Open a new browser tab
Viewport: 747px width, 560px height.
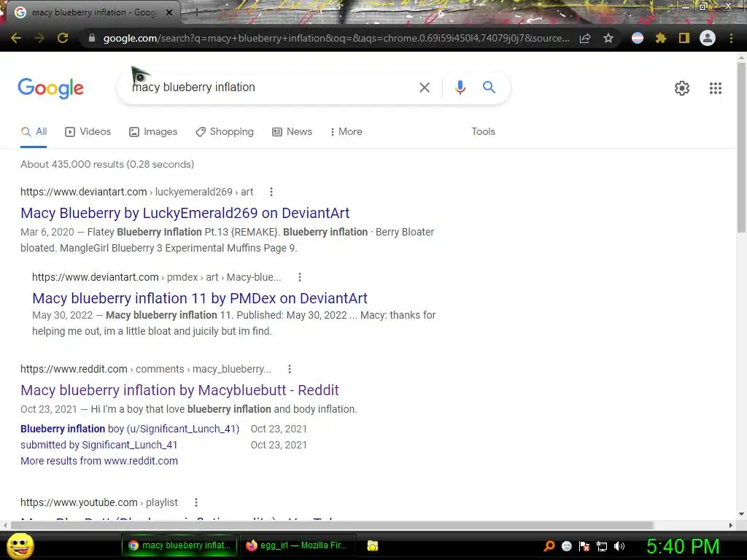[196, 12]
